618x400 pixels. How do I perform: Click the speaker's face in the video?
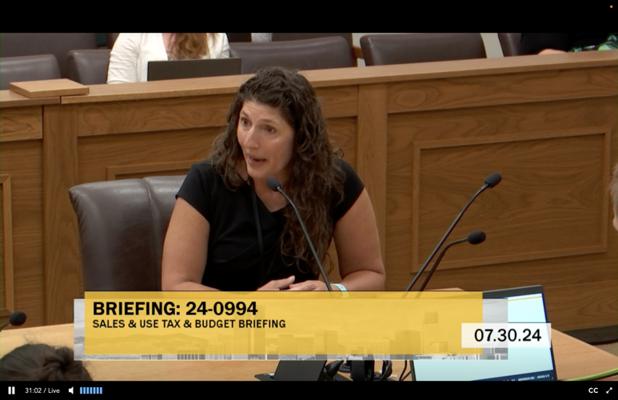click(265, 134)
